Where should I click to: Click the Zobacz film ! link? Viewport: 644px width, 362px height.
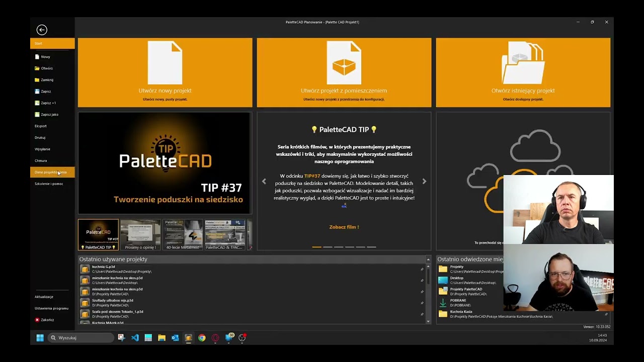[344, 227]
